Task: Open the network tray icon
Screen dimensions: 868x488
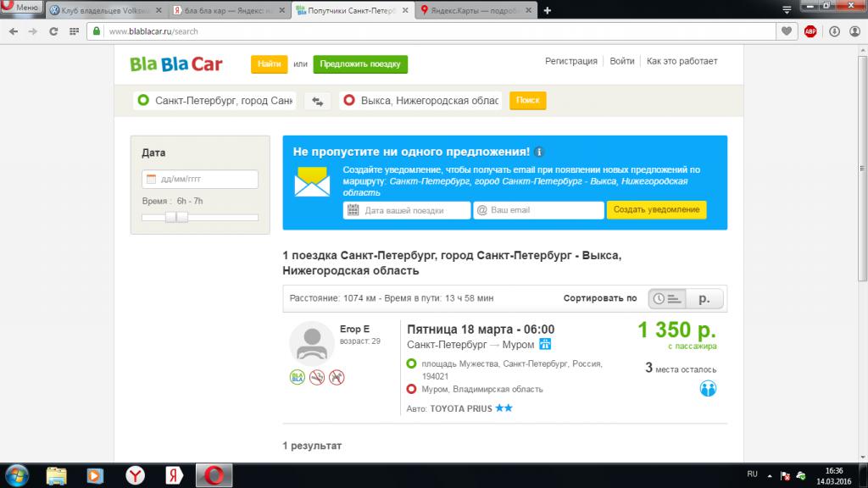Action: point(801,476)
